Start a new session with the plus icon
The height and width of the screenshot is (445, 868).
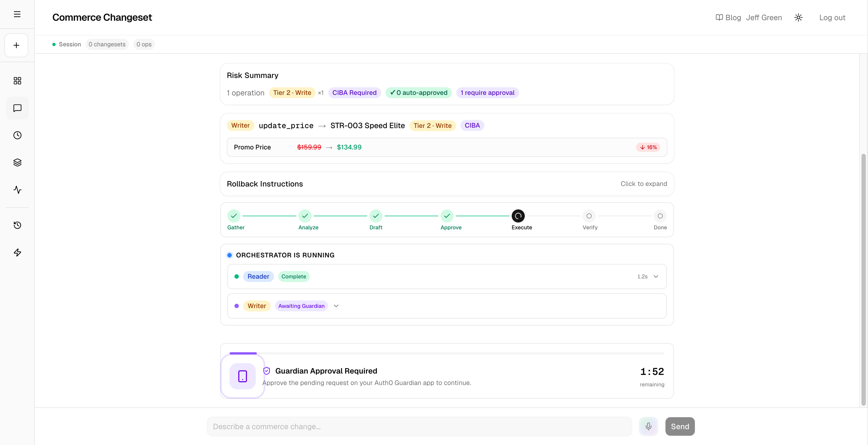coord(16,45)
